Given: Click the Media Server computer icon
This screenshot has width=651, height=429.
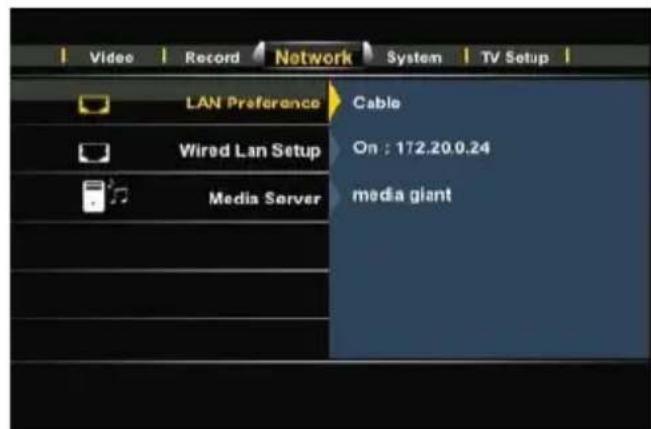Looking at the screenshot, I should (93, 197).
